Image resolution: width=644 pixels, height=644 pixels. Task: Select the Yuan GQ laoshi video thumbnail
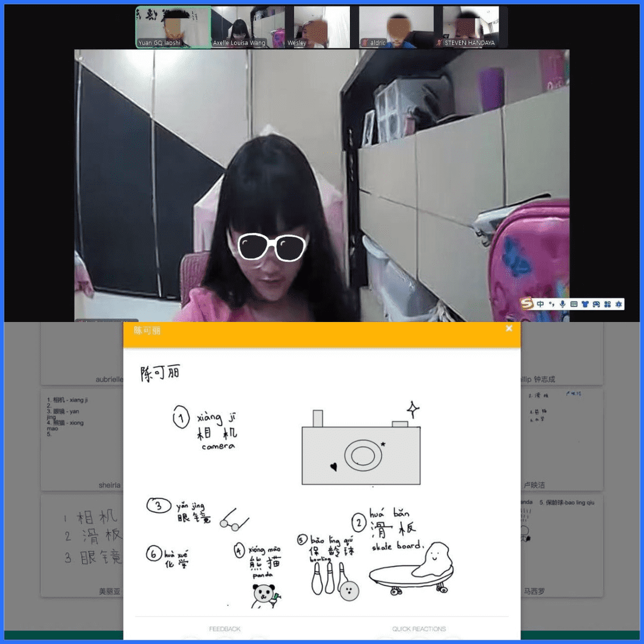(173, 27)
